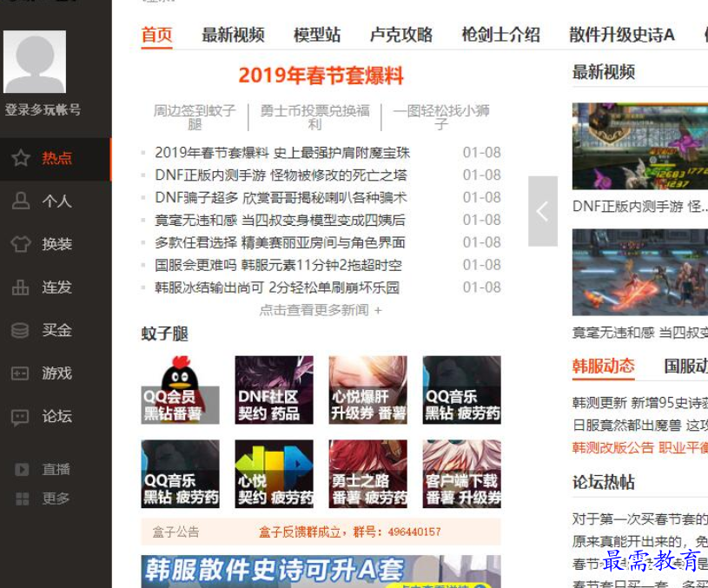Image resolution: width=708 pixels, height=588 pixels.
Task: Play the DNF正版内测手游 video thumbnail
Action: [640, 146]
